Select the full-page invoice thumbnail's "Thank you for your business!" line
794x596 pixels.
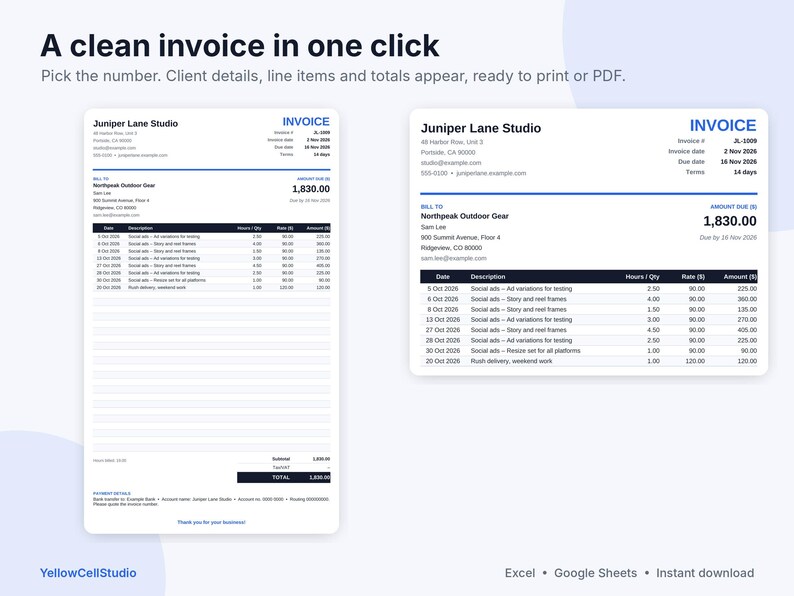click(x=211, y=522)
